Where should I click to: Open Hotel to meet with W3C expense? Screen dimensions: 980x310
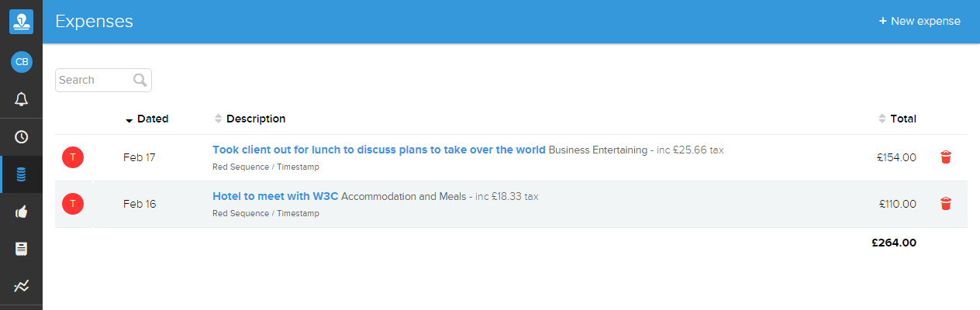275,196
